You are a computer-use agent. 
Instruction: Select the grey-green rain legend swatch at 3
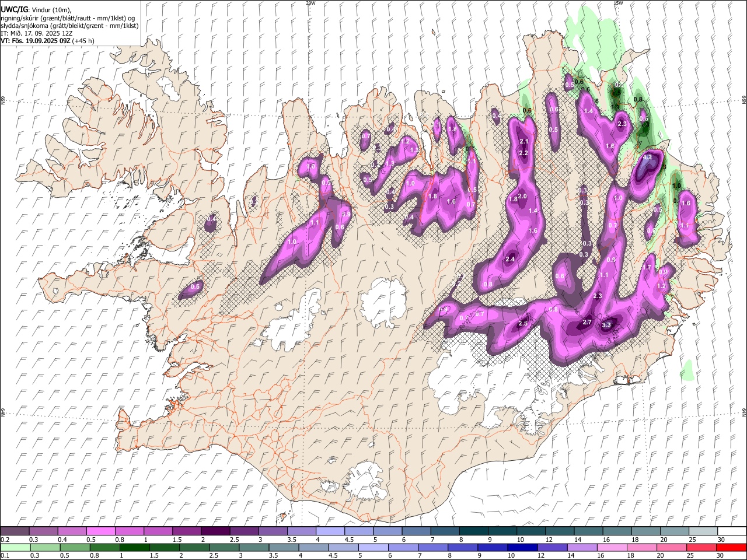point(254,548)
